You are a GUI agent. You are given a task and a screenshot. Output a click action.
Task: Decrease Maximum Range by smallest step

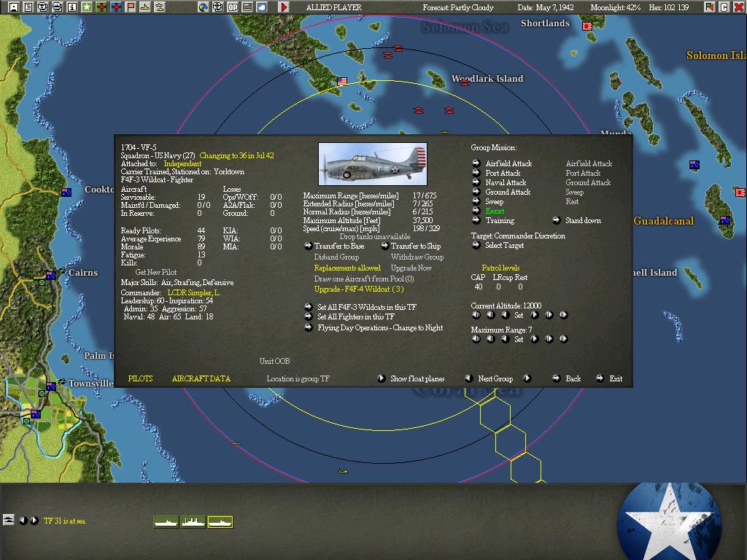(x=505, y=339)
